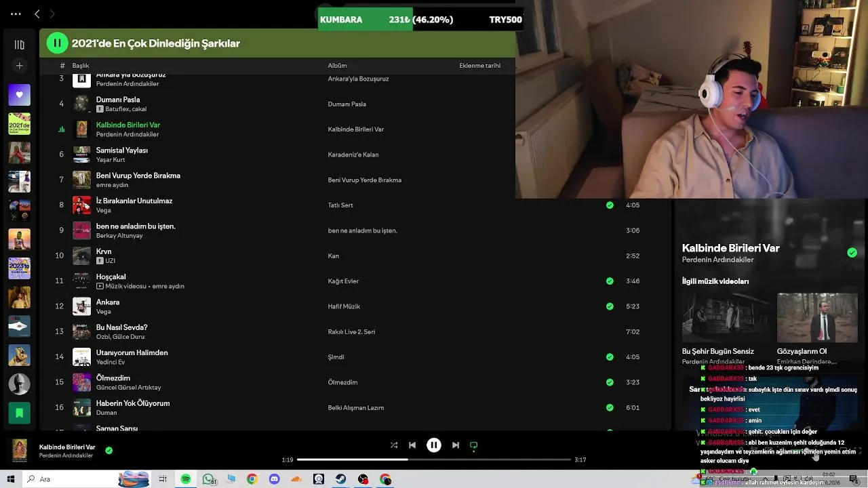Screen dimensions: 868x488
Task: Open Steam from the taskbar
Action: click(x=340, y=479)
